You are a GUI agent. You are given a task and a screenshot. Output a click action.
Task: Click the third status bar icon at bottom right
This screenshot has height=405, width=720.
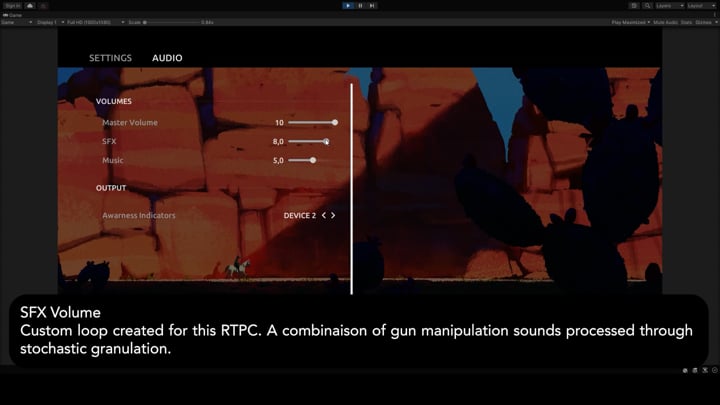(705, 370)
